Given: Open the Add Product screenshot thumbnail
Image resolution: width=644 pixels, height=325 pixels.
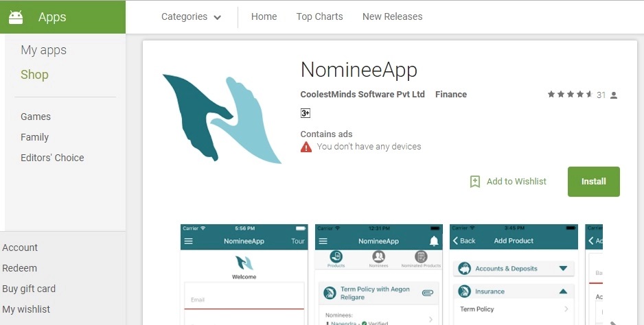Looking at the screenshot, I should (514, 274).
